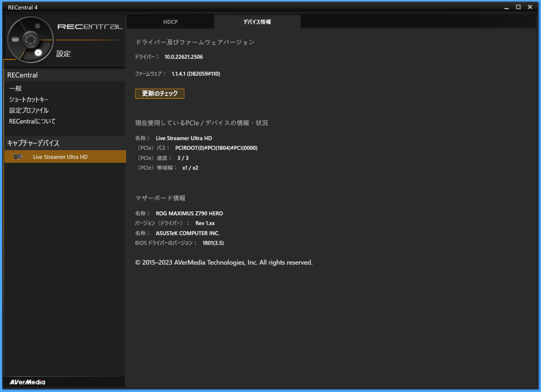Open 設定プロファイル page
The width and height of the screenshot is (541, 392).
29,110
